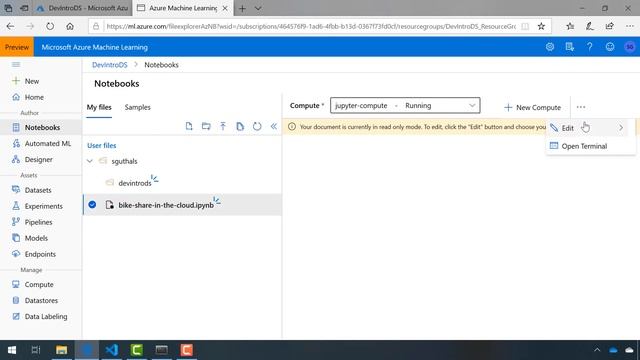Select bike-share-in-the-cloud.ipynb file

[x=166, y=205]
